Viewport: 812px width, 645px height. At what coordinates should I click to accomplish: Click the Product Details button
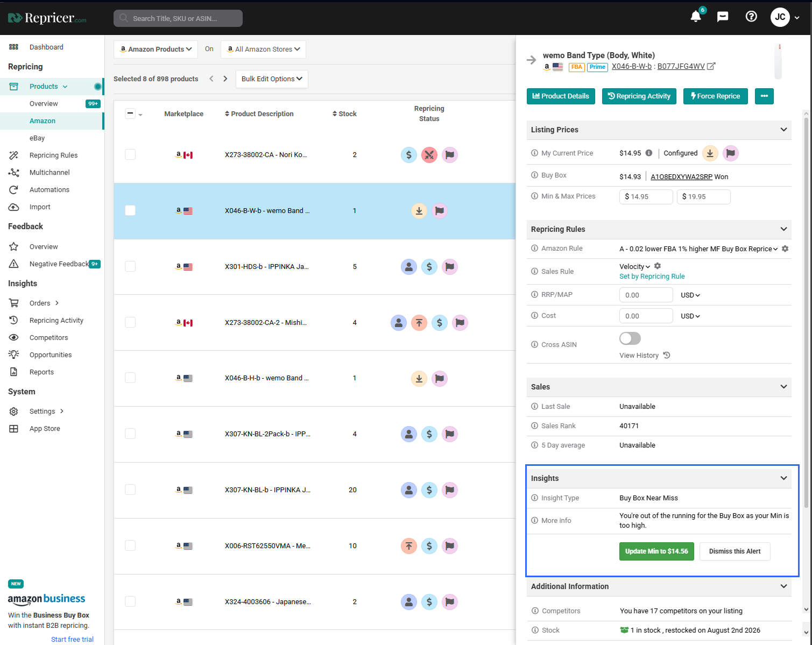[x=561, y=96]
